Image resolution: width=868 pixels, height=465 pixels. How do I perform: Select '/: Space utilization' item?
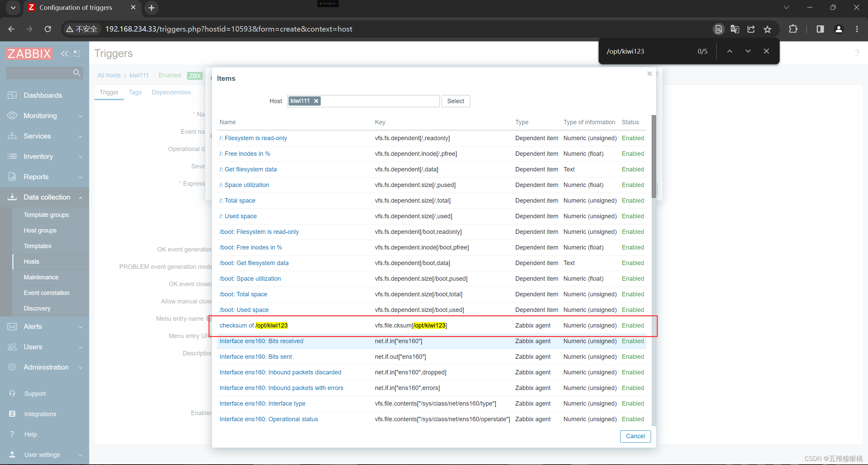tap(244, 185)
